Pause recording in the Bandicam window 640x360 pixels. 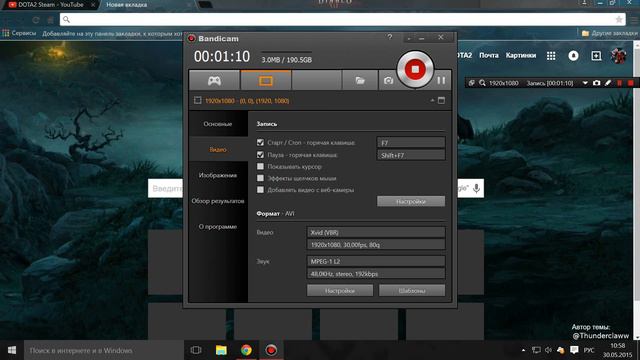coord(441,80)
